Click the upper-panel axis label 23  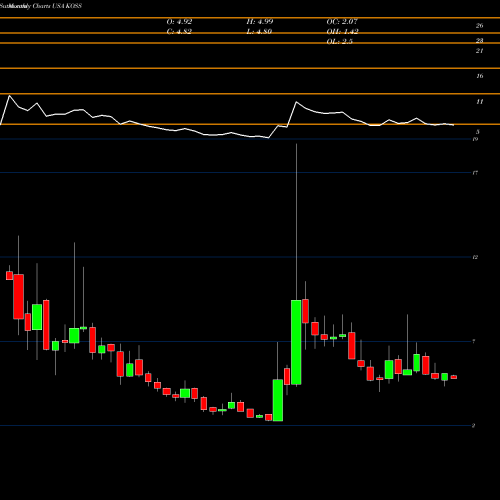click(479, 41)
